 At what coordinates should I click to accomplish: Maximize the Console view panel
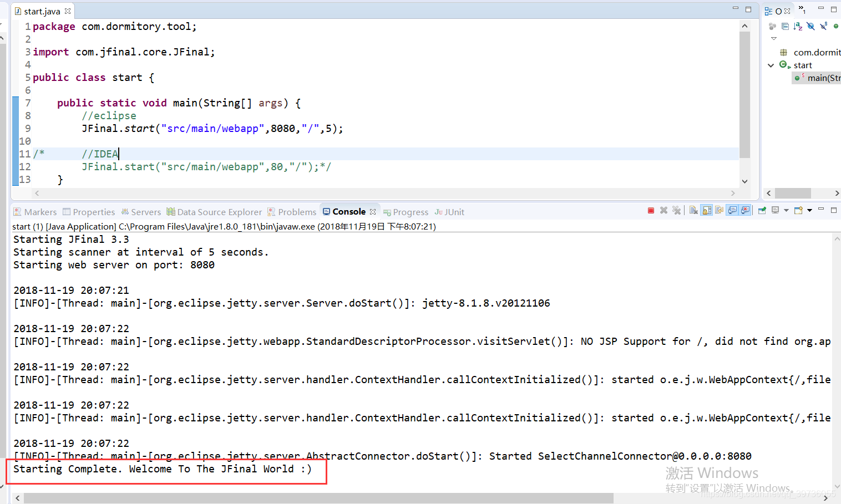point(833,210)
